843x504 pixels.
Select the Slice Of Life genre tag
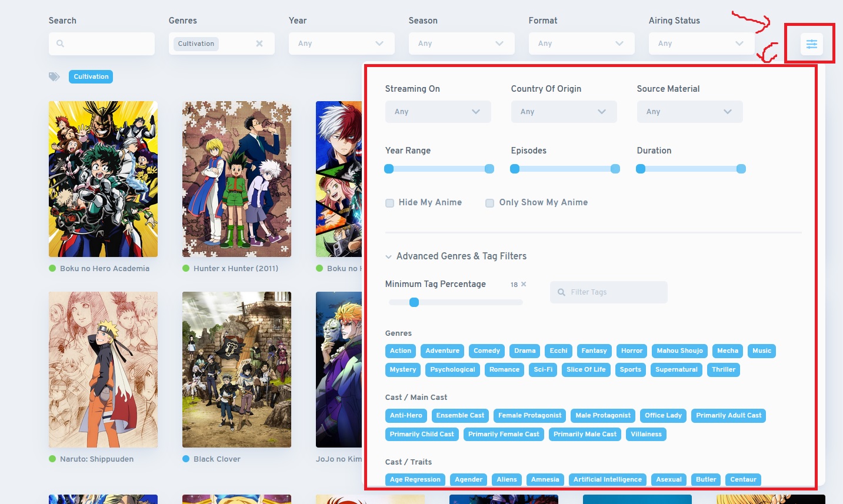click(x=586, y=370)
